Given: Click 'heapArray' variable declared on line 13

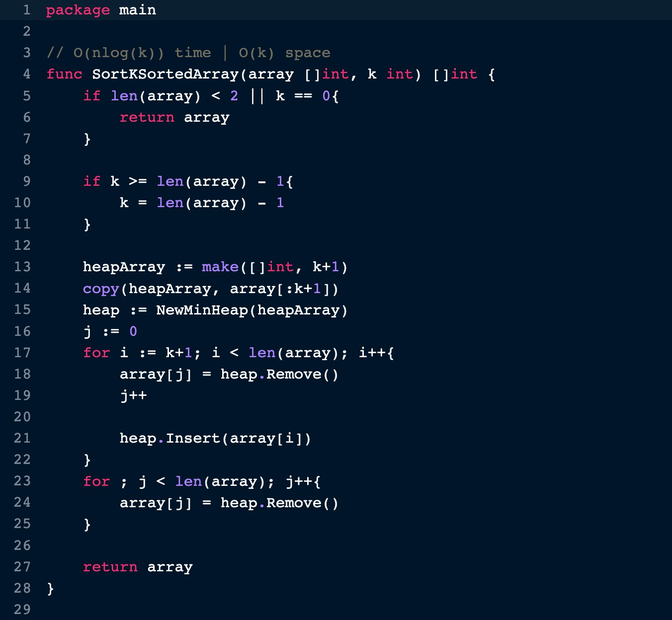Looking at the screenshot, I should tap(124, 267).
